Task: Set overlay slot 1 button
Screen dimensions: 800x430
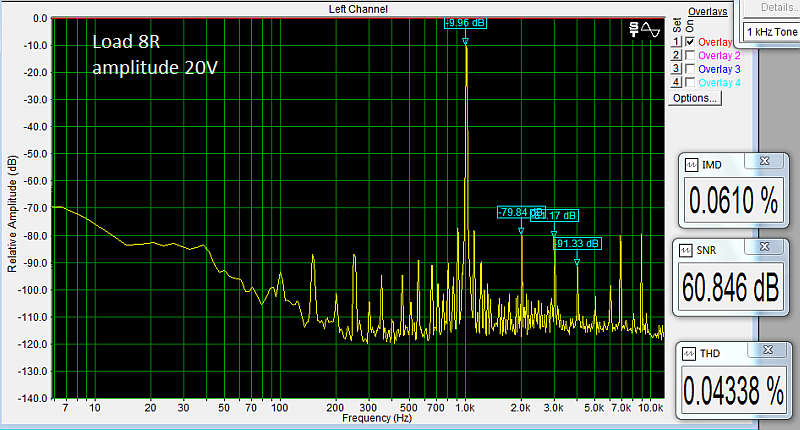Action: click(676, 42)
